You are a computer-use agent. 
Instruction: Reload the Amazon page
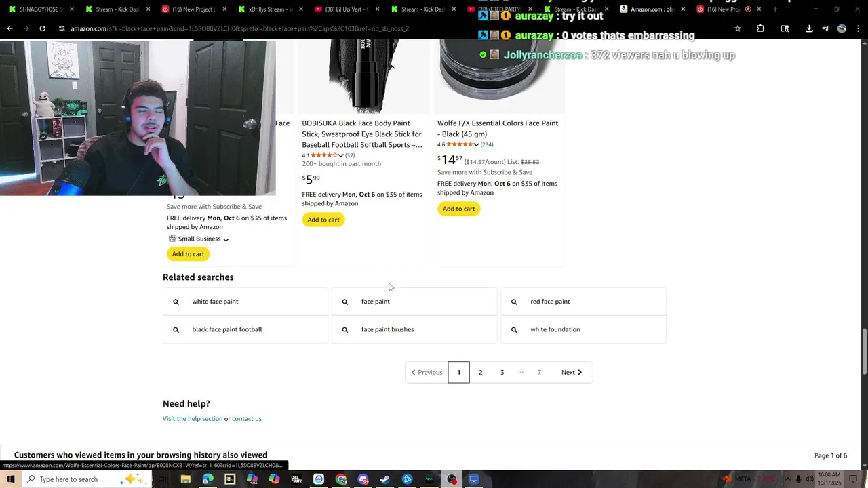(x=42, y=28)
